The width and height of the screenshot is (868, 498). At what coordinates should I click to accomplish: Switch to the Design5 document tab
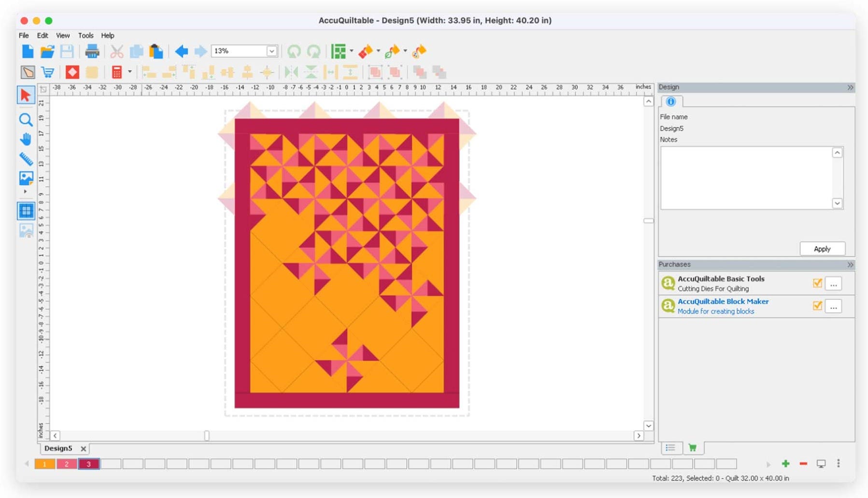(x=58, y=448)
